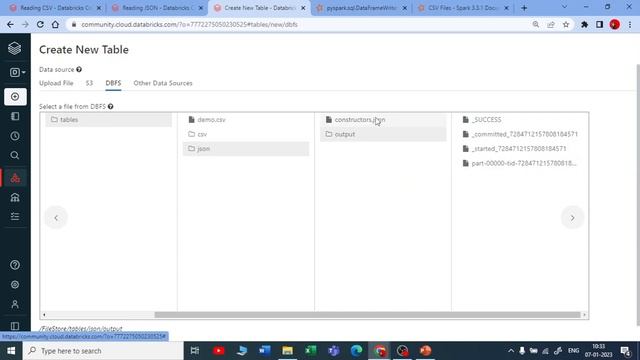Image resolution: width=640 pixels, height=360 pixels.
Task: Click the Create plus icon in sidebar
Action: (15, 97)
